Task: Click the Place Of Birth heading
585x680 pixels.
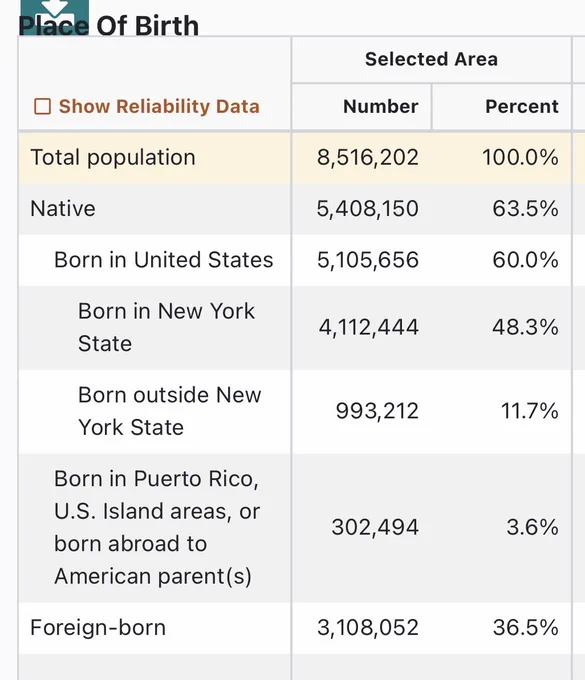Action: click(x=108, y=26)
